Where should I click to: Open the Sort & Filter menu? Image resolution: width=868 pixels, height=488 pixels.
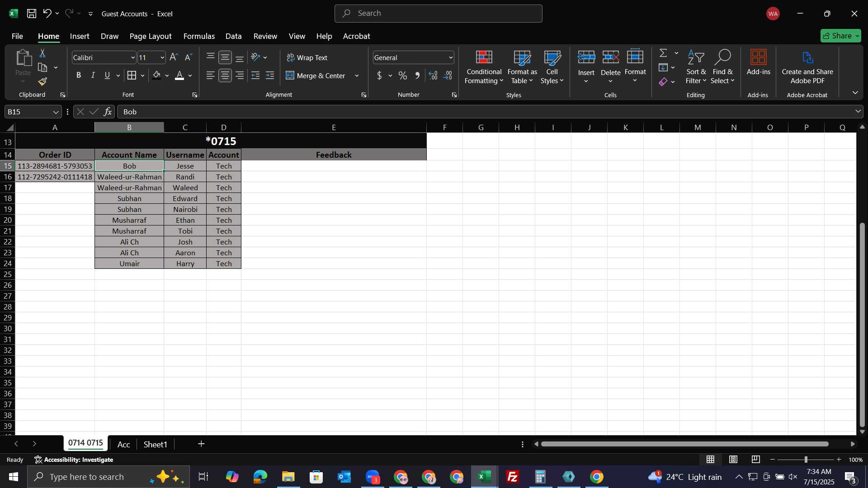click(696, 67)
